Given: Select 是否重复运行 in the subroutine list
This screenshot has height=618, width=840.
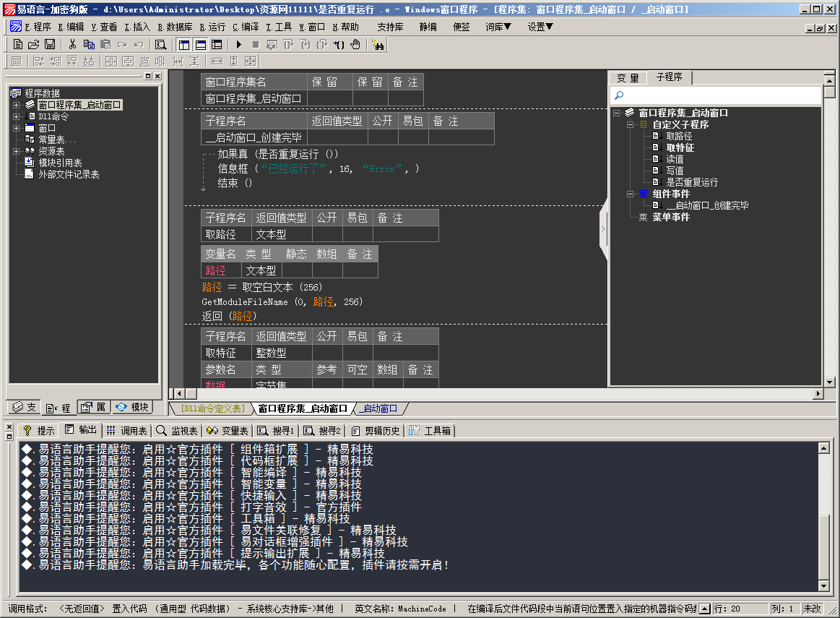Looking at the screenshot, I should point(691,182).
